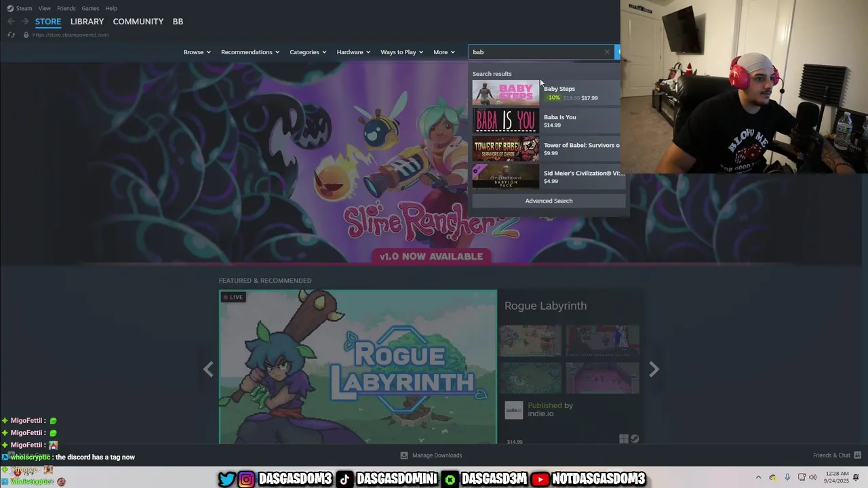This screenshot has width=868, height=488.
Task: Open the Friends menu
Action: (x=66, y=8)
